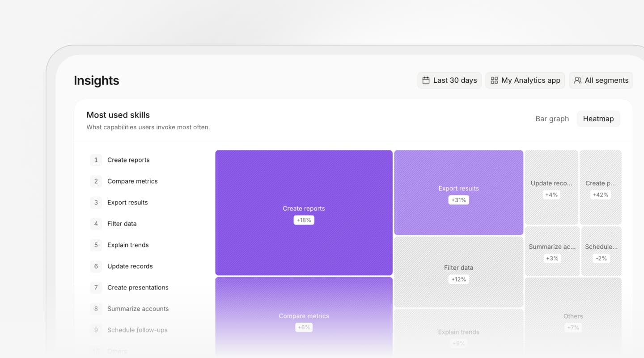Click the -2% badge on Schedule tile
The width and height of the screenshot is (644, 358).
pos(602,258)
